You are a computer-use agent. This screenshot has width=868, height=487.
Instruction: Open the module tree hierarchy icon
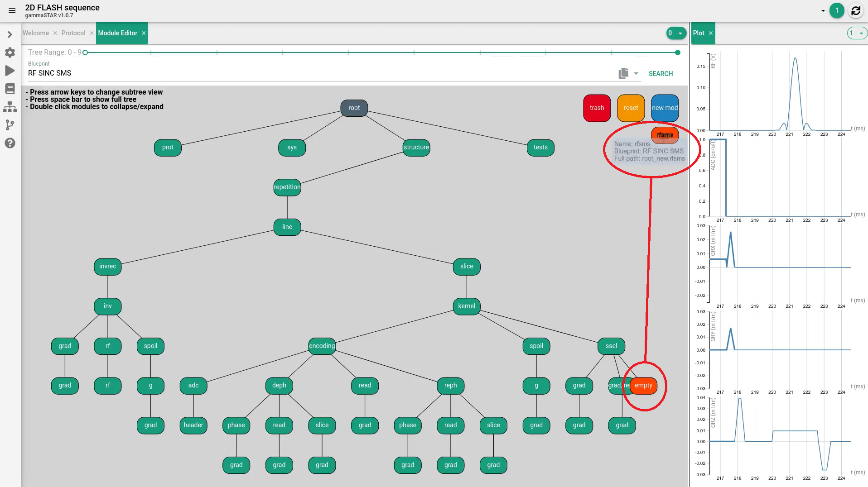10,107
